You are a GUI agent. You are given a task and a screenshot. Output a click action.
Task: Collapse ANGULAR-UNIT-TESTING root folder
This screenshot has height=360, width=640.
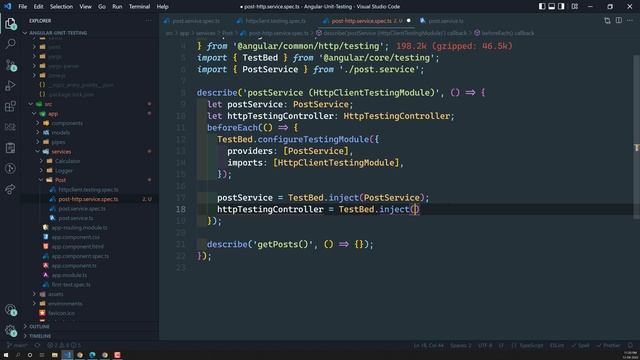57,33
